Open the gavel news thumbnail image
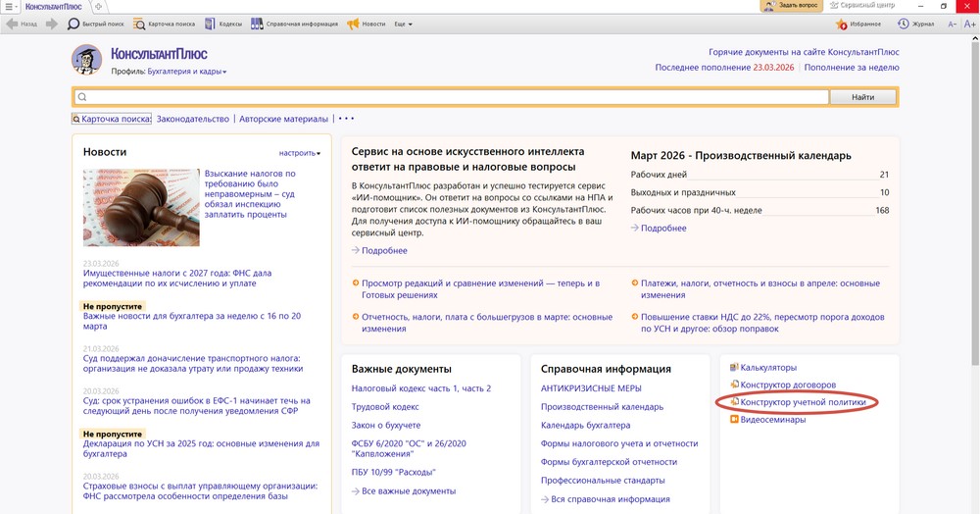The height and width of the screenshot is (514, 980). click(x=141, y=207)
